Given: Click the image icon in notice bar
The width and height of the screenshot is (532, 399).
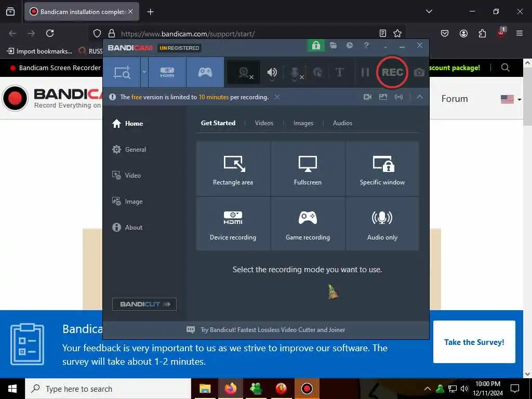Looking at the screenshot, I should (x=383, y=97).
